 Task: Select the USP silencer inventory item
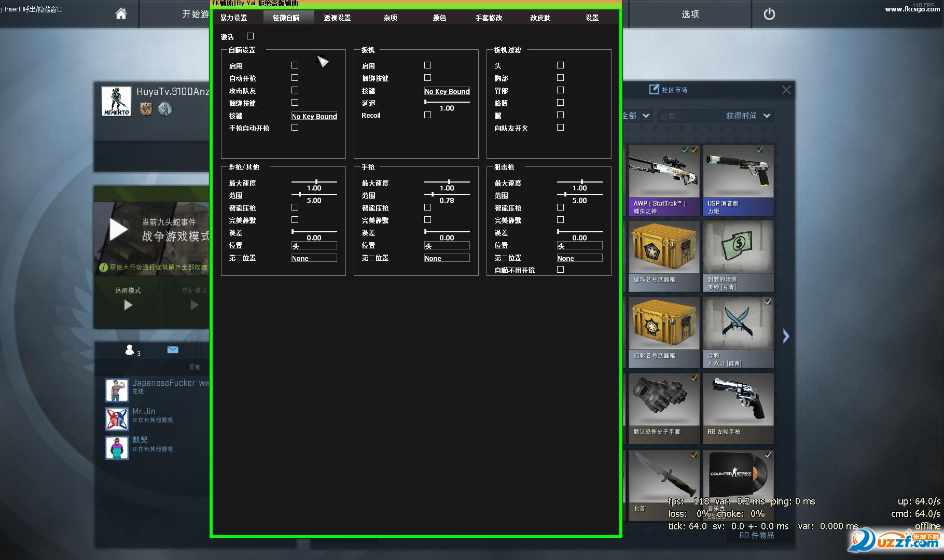coord(738,180)
